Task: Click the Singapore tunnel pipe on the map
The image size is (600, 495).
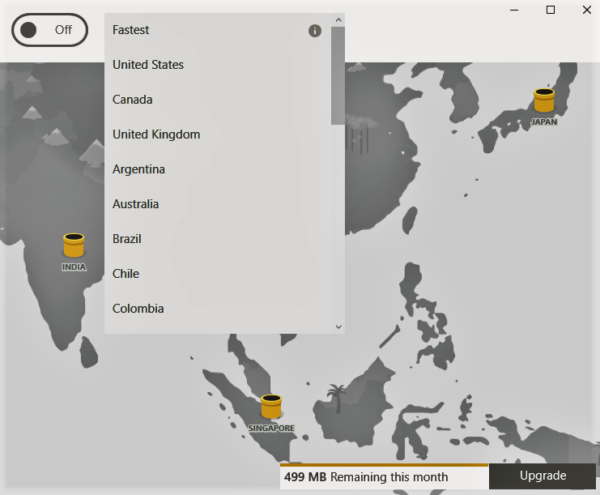Action: 271,406
